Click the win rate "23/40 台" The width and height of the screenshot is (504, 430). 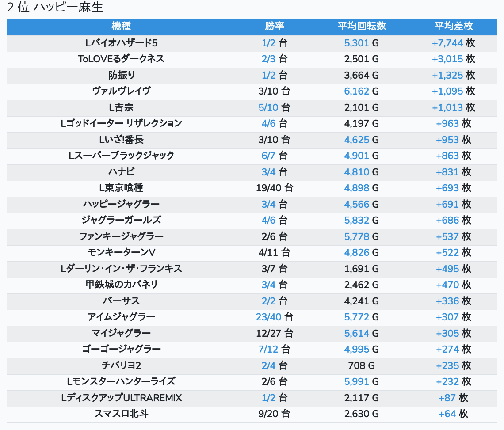(275, 317)
